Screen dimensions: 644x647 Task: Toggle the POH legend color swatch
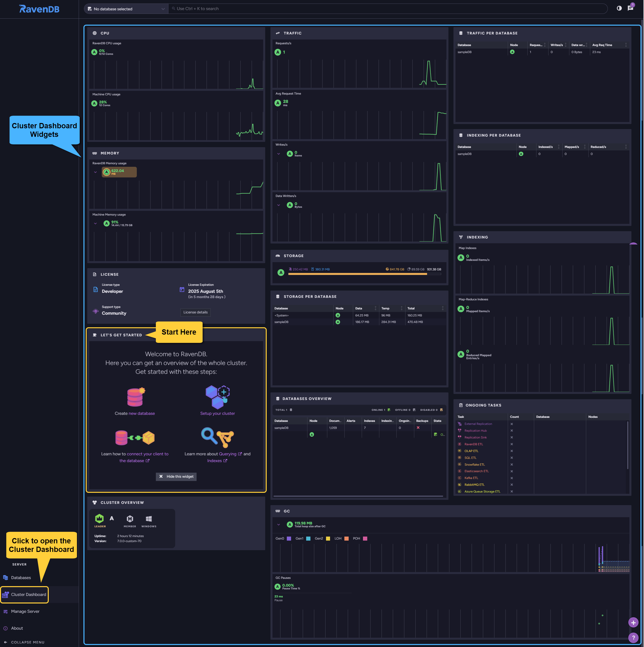(x=365, y=539)
